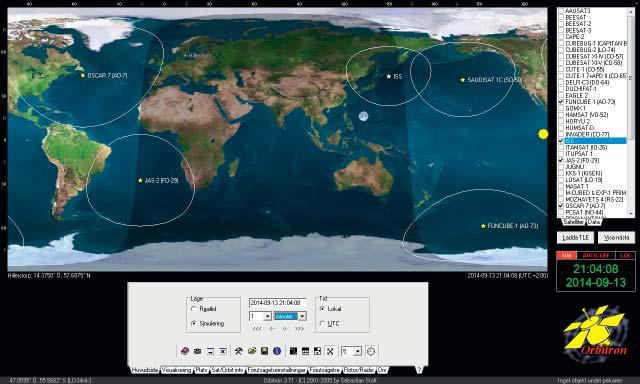The height and width of the screenshot is (384, 640).
Task: Click the clock icon in toolbar
Action: point(371,351)
